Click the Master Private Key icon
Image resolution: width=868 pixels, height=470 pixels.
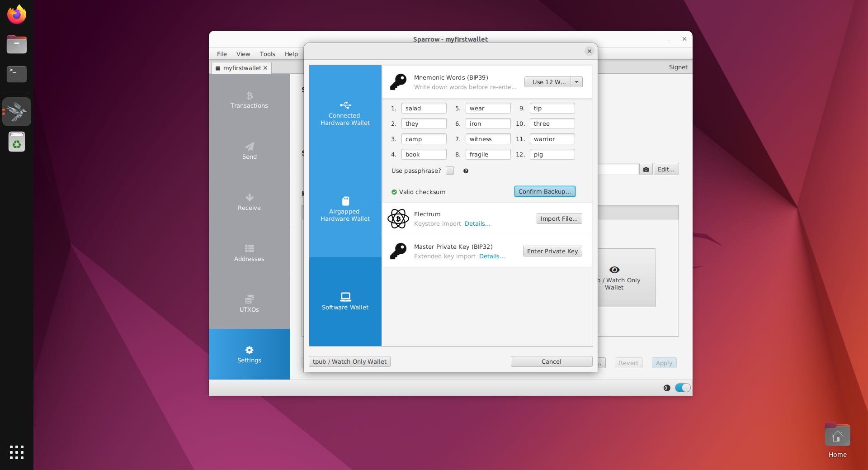click(398, 251)
